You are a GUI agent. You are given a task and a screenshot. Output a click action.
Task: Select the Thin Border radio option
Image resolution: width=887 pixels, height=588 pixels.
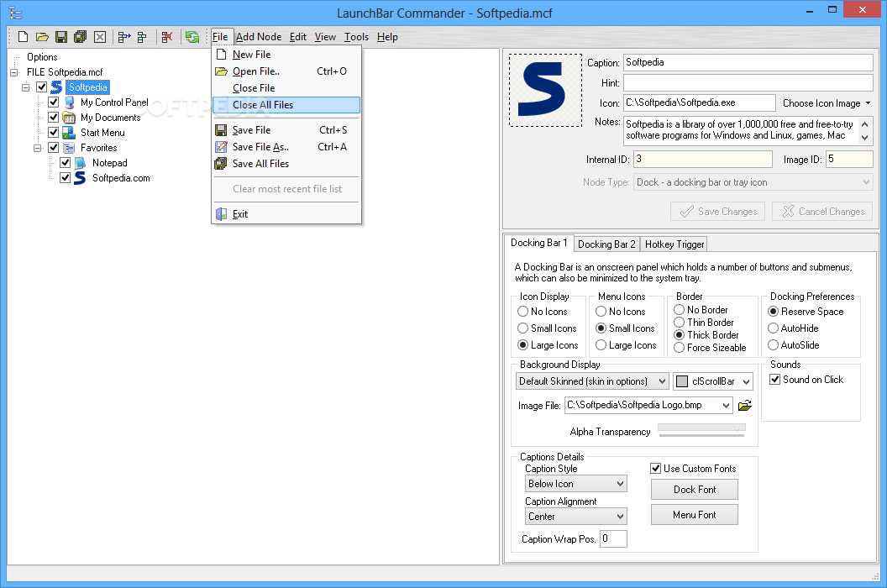(679, 322)
